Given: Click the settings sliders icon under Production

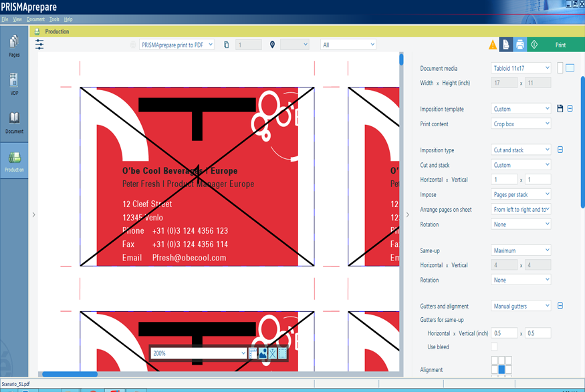Looking at the screenshot, I should [39, 45].
